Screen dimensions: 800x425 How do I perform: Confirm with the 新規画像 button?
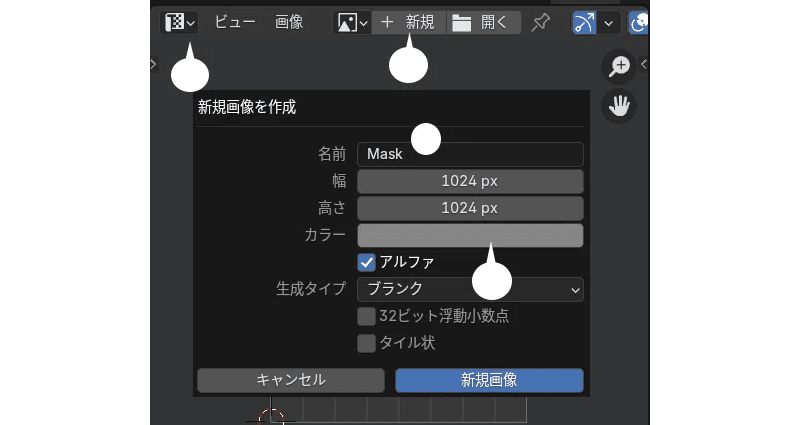pos(489,380)
